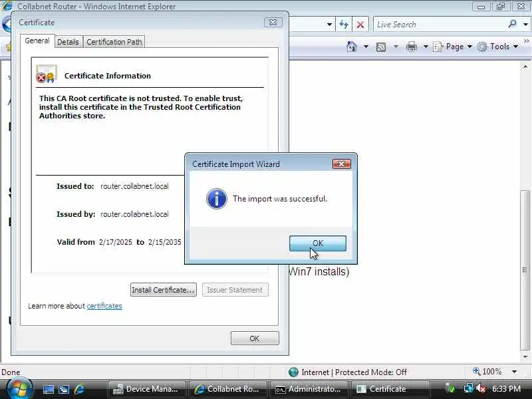Open the Tools menu
Screen dimensions: 532x399
coord(497,47)
